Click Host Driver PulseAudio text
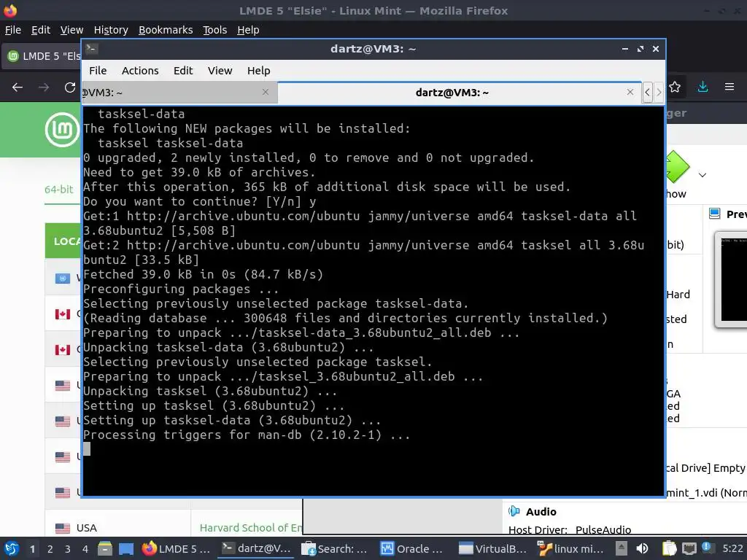Viewport: 747px width, 560px height. [569, 529]
